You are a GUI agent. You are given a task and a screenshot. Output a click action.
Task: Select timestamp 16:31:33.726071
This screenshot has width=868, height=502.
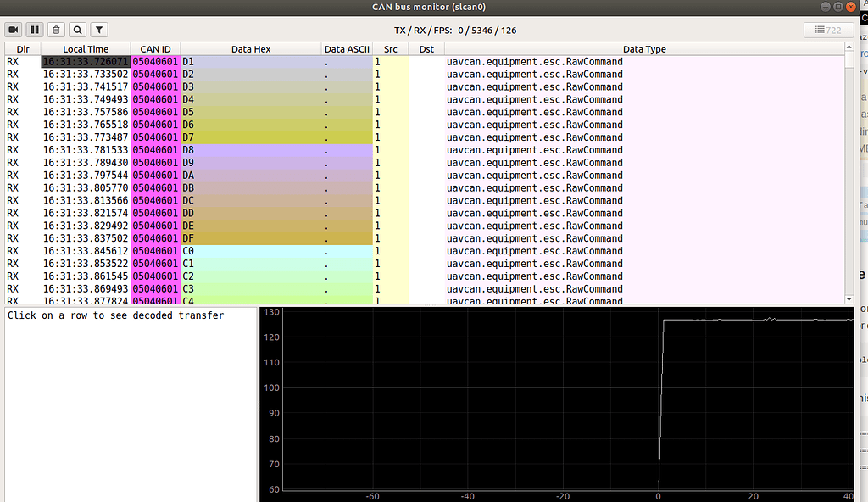click(x=86, y=62)
